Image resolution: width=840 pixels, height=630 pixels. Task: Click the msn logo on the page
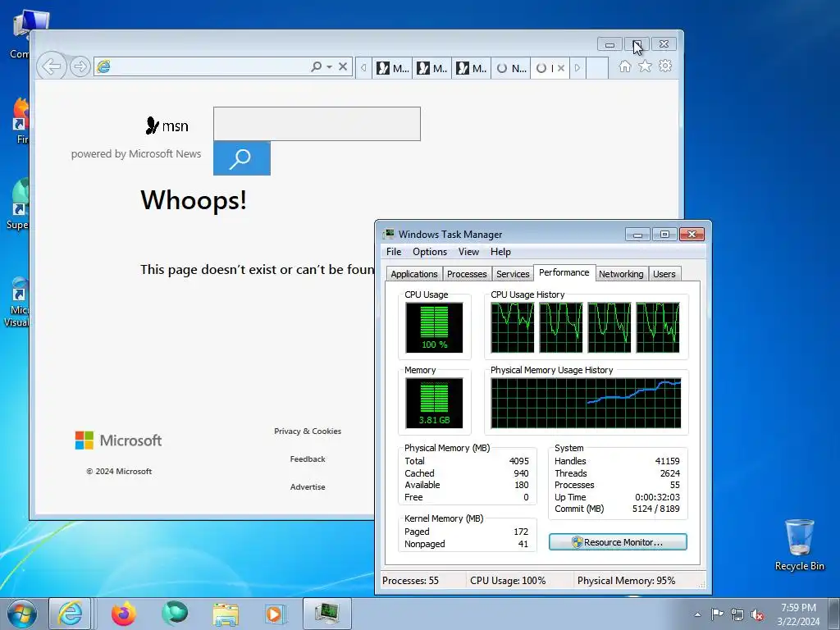click(167, 126)
